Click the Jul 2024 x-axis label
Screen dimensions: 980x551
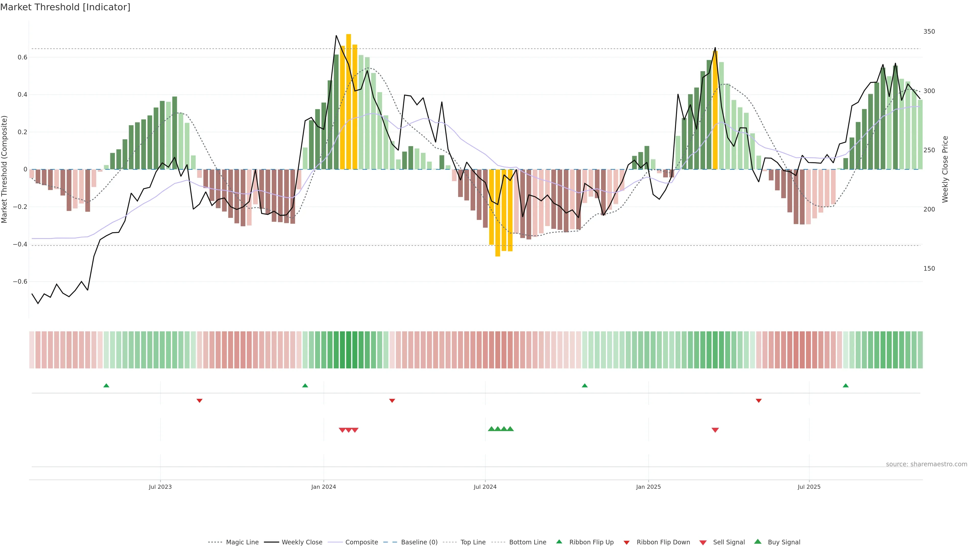pos(485,487)
